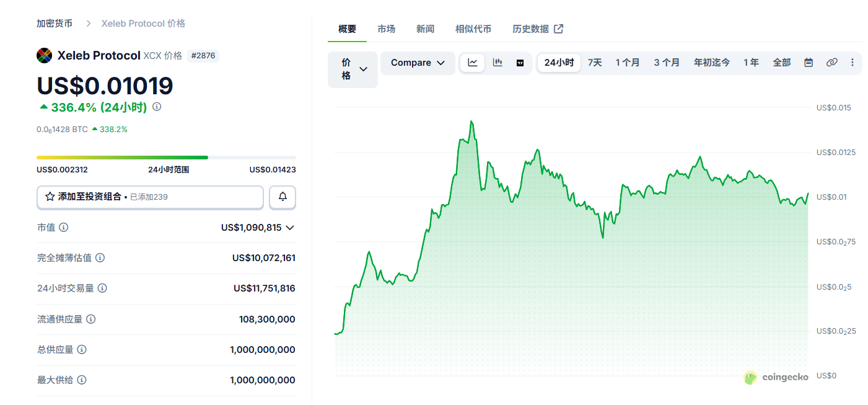Click the high value US$0.01423

[273, 170]
